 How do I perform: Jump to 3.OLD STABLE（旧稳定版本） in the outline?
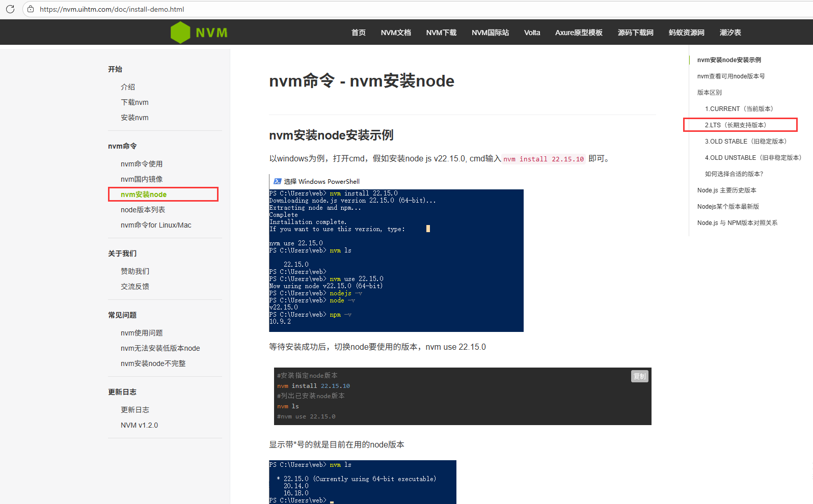(746, 142)
